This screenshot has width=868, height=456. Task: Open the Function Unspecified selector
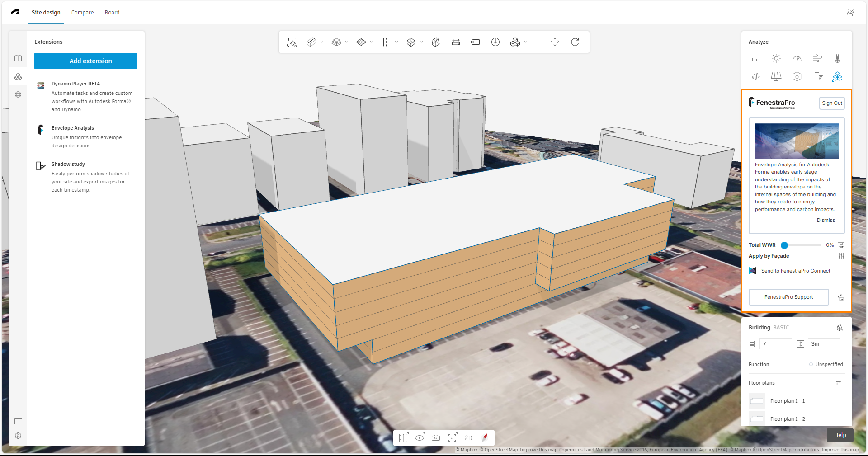(826, 364)
